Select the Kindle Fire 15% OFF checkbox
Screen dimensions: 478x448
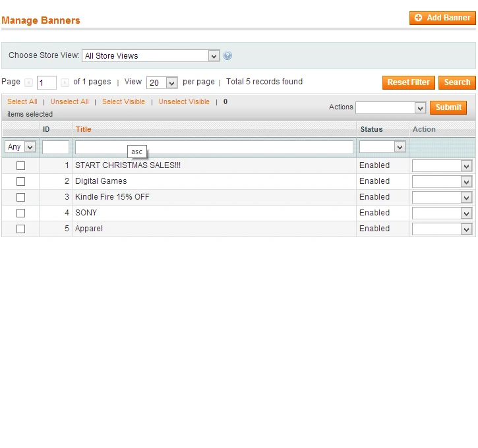20,197
